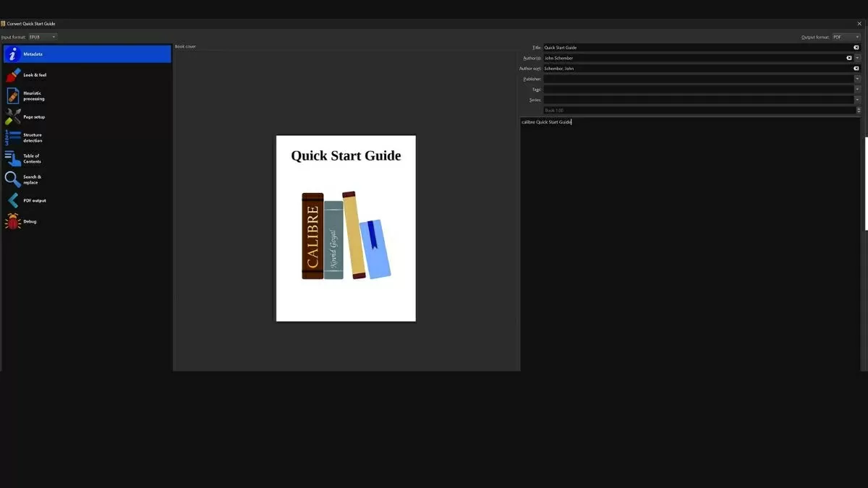Click the Quick Start Guide cover preview

[x=345, y=228]
